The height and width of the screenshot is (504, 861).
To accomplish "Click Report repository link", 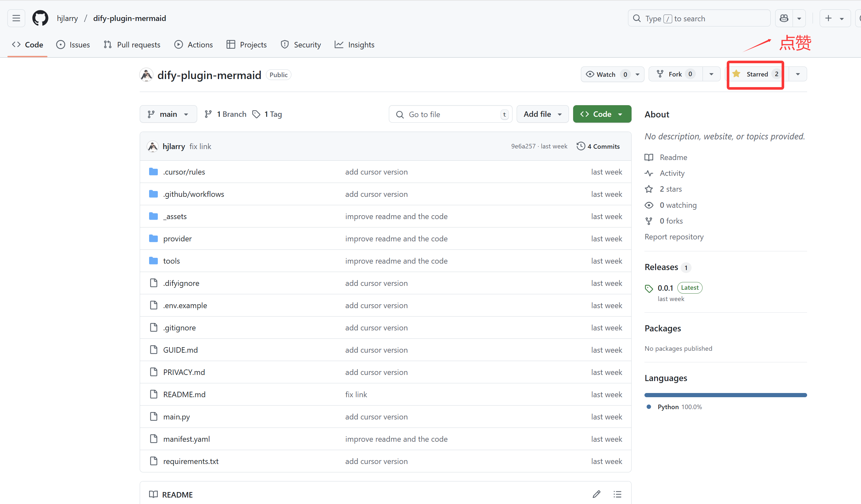I will [x=674, y=237].
